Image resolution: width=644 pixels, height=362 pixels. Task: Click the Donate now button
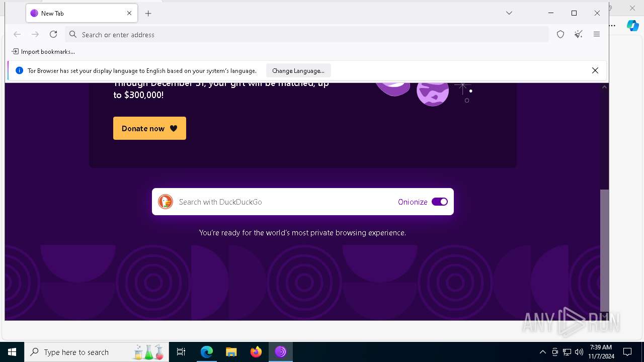[x=149, y=128]
